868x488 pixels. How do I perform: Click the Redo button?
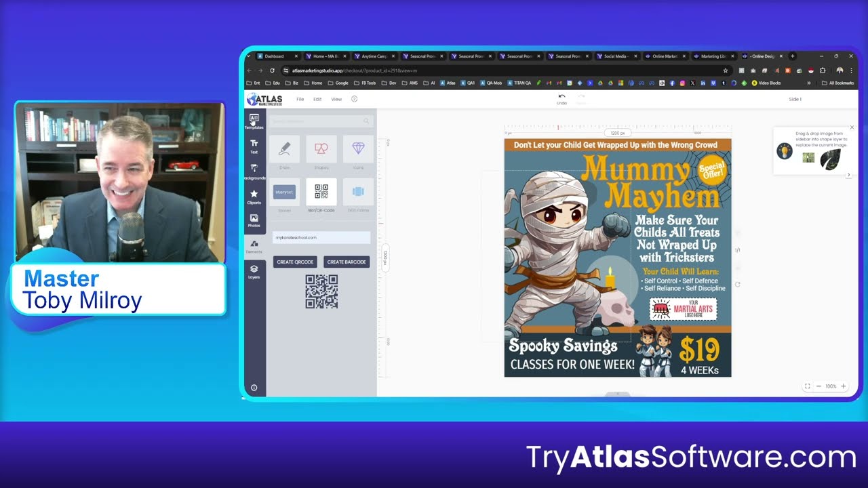coord(581,99)
